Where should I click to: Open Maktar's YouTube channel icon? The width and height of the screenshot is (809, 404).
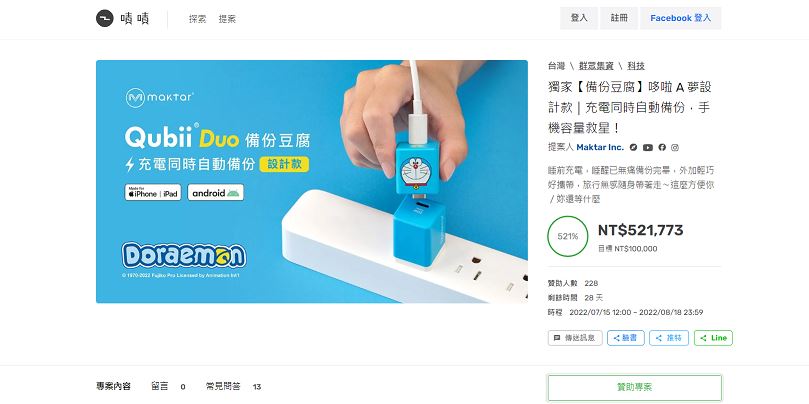click(x=648, y=148)
